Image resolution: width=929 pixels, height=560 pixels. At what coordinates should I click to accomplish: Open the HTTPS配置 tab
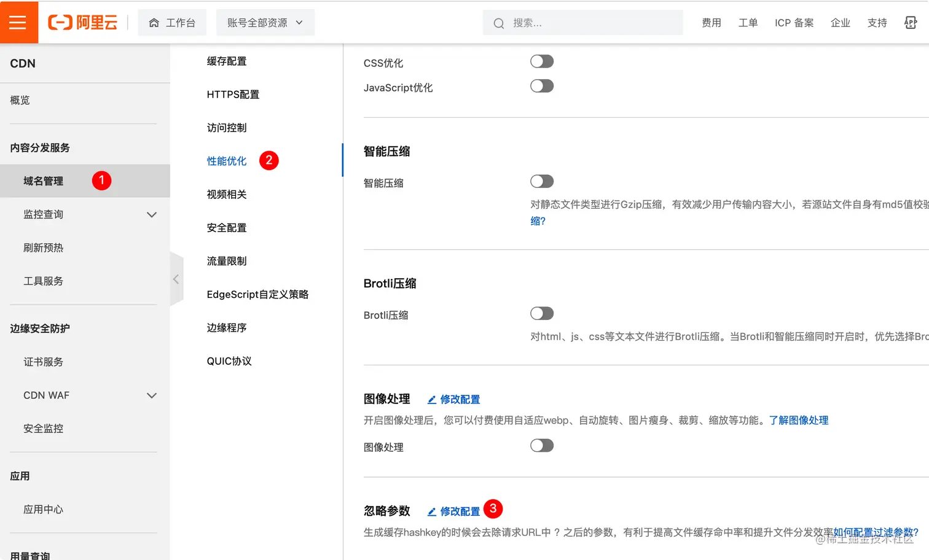pyautogui.click(x=233, y=95)
